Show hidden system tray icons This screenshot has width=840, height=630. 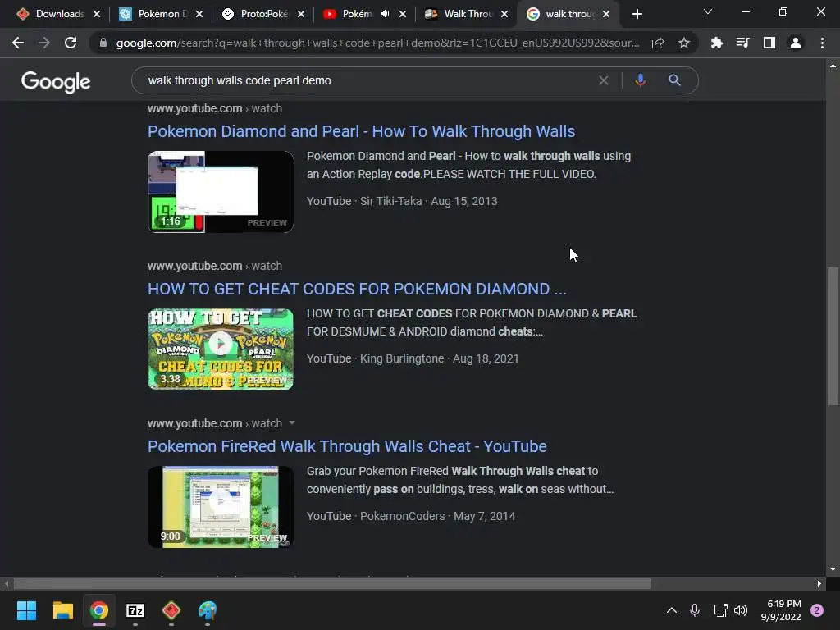point(671,610)
